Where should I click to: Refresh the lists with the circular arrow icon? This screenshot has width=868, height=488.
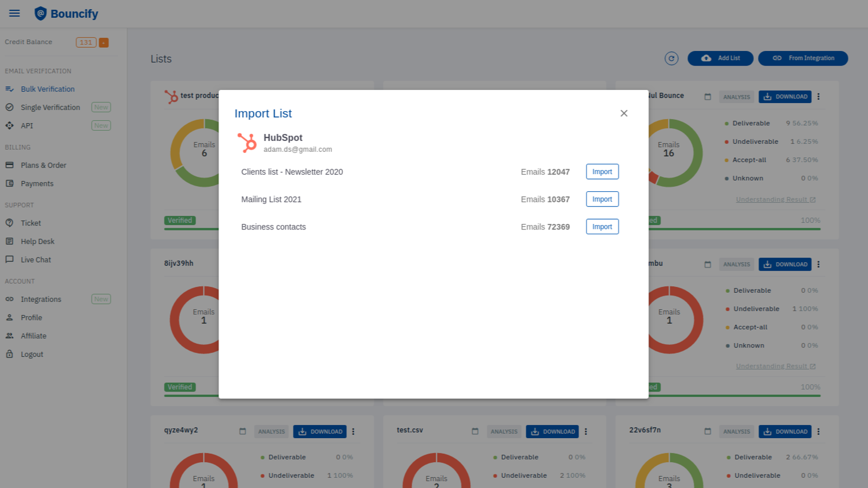[672, 59]
